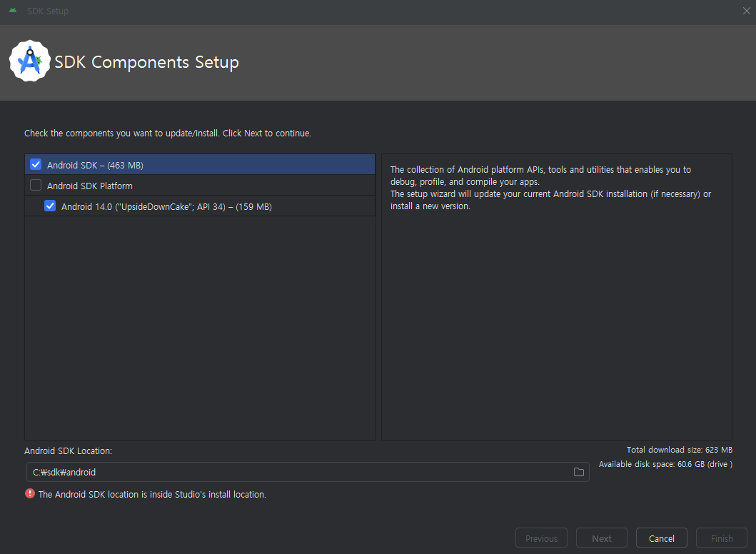This screenshot has height=554, width=756.
Task: Click the Android Studio logo in header
Action: pyautogui.click(x=30, y=61)
